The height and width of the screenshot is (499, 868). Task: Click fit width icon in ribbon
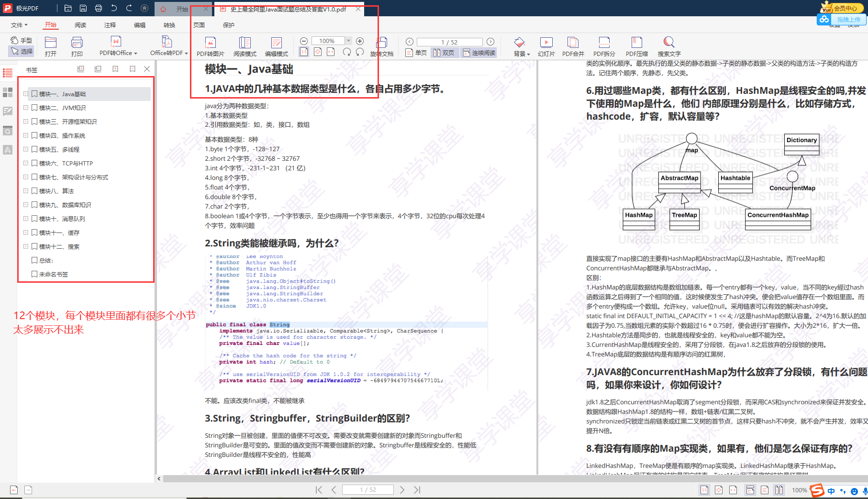[331, 52]
